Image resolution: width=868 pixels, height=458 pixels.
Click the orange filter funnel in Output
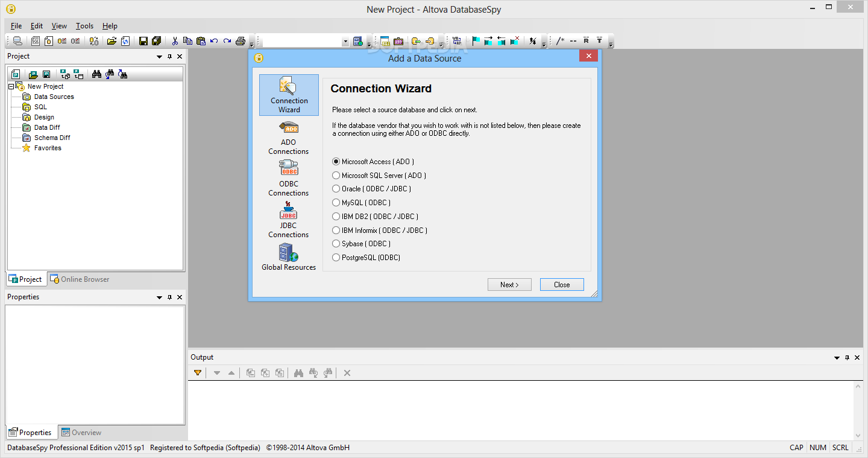[x=198, y=373]
